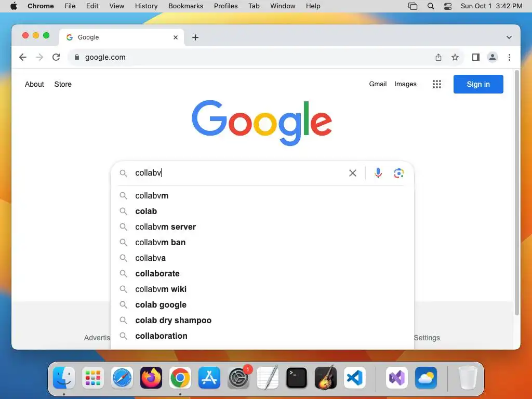This screenshot has width=532, height=399.
Task: Choose suggestion 'collabvm server'
Action: [262, 227]
